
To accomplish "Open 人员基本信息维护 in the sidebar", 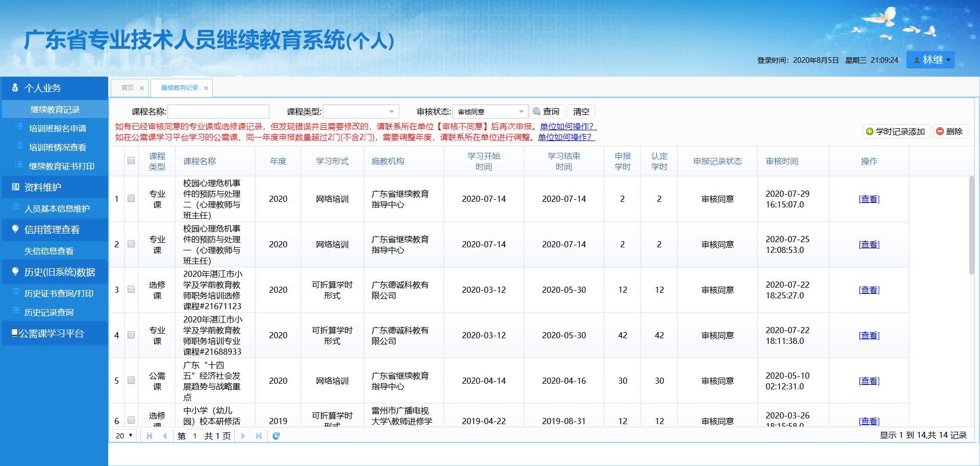I will (x=57, y=208).
